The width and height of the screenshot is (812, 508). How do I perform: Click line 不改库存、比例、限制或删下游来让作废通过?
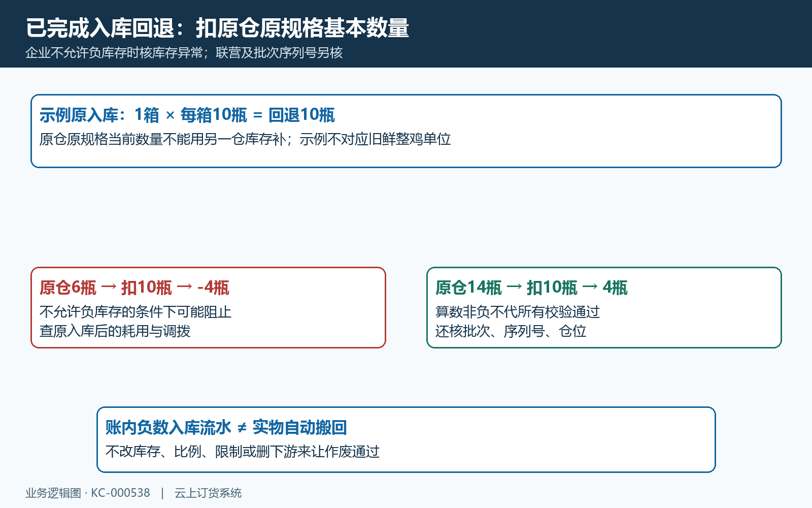tap(243, 452)
